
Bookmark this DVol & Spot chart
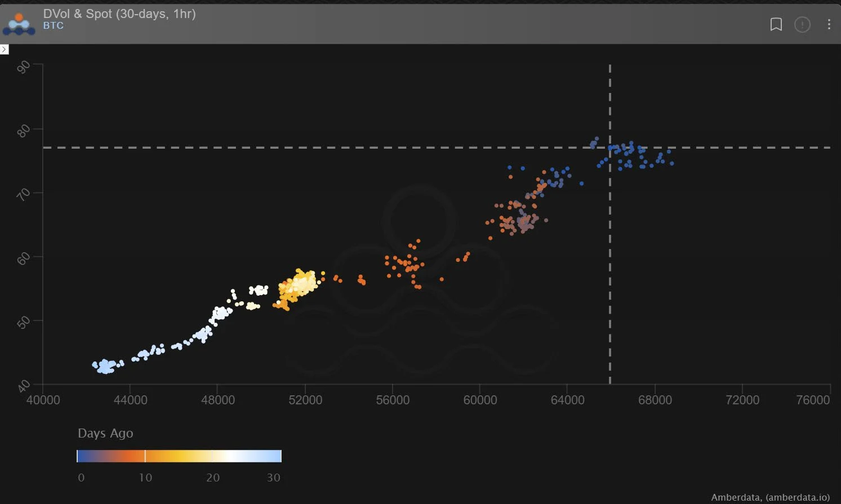click(x=776, y=24)
